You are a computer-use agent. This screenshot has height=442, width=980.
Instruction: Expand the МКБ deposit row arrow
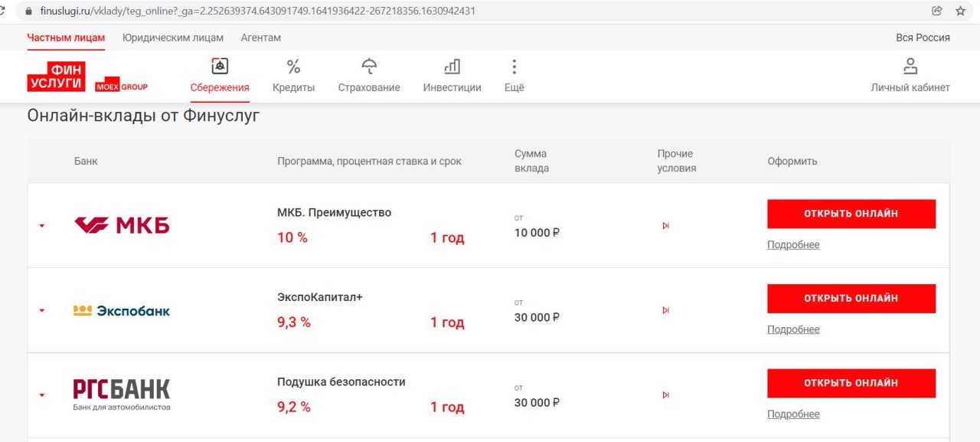coord(42,226)
